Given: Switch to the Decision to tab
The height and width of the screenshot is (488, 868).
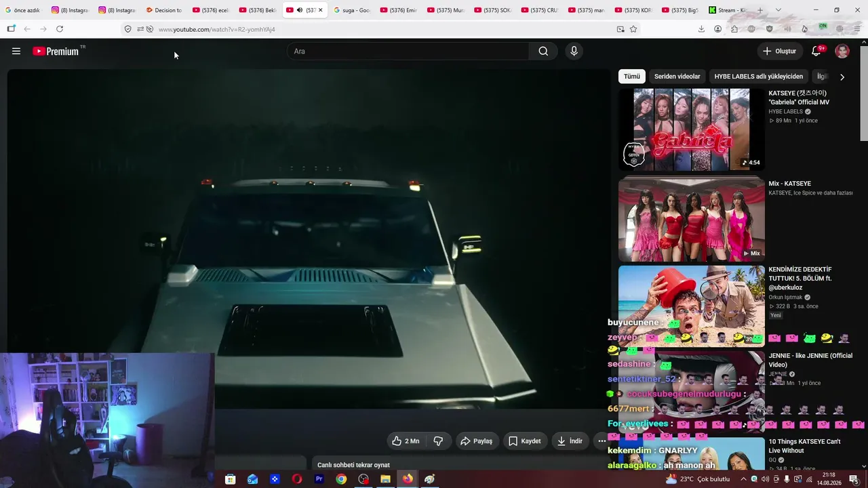Looking at the screenshot, I should pos(164,10).
